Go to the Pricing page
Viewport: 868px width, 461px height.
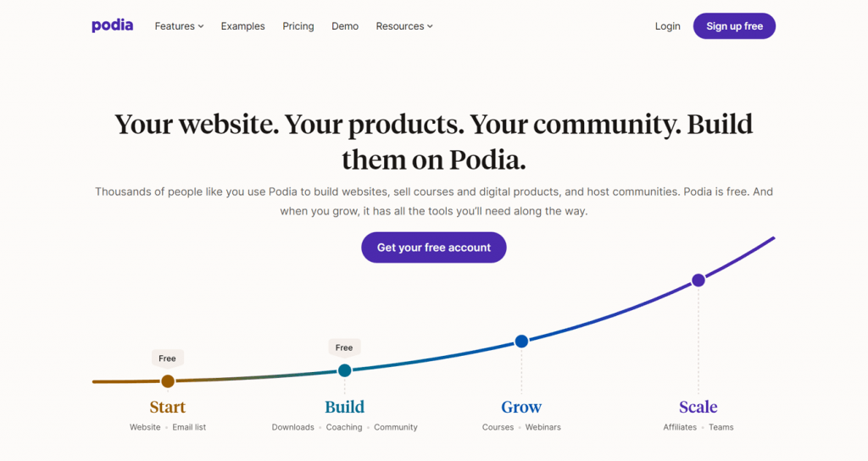(x=298, y=26)
